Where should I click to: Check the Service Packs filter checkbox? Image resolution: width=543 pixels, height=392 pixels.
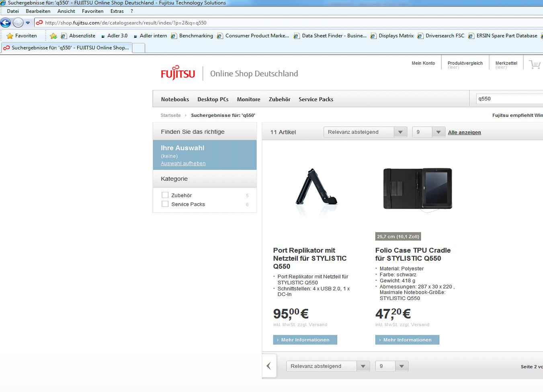tap(165, 204)
